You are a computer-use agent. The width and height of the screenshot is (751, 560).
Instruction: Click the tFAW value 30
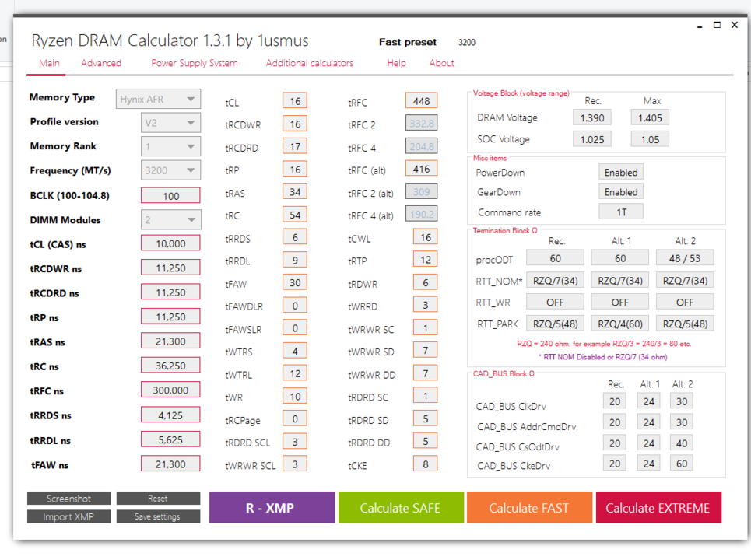tap(295, 283)
